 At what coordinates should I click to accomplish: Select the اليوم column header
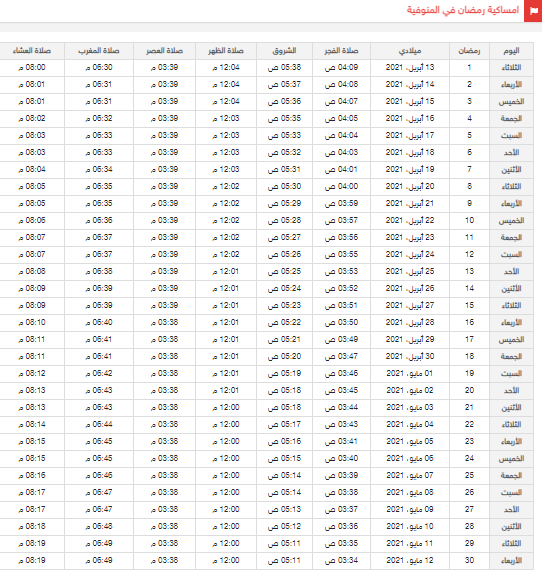click(x=511, y=51)
